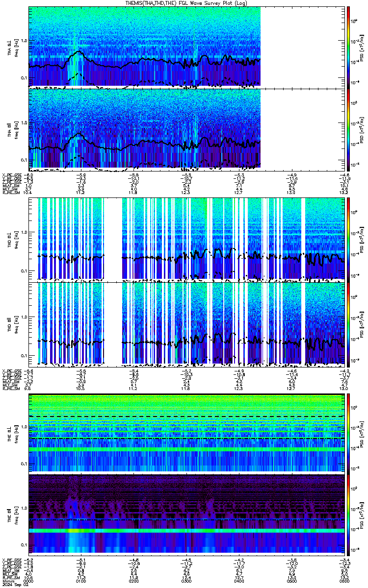368x588 pixels.
Task: Click the 0300 time tick label
Action: (x=186, y=581)
